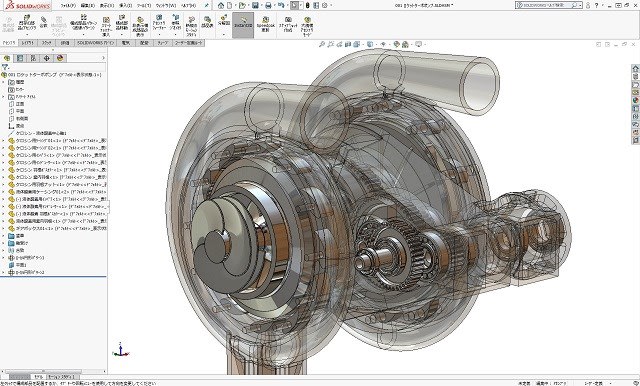Open the 編集(E) menu
The width and height of the screenshot is (640, 386).
(87, 6)
